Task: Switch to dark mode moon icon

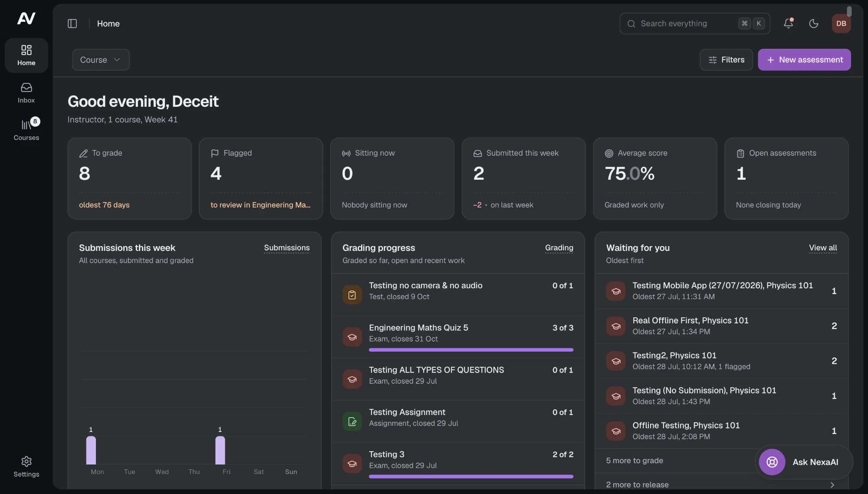Action: tap(814, 23)
